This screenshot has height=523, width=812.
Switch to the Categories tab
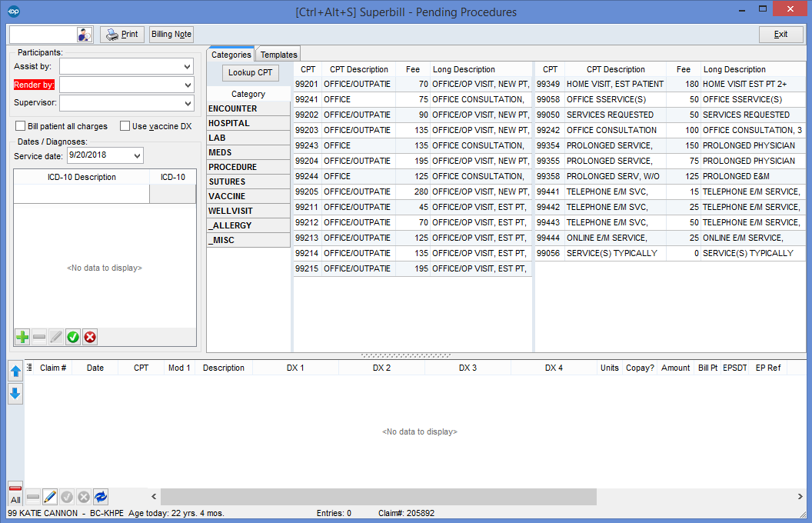pyautogui.click(x=231, y=55)
